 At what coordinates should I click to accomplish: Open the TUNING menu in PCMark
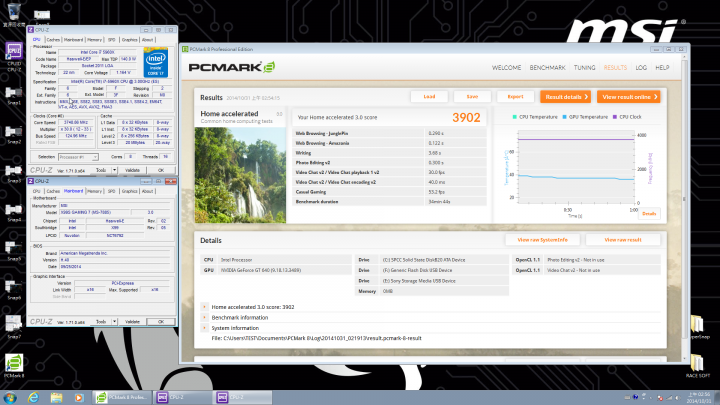[585, 68]
